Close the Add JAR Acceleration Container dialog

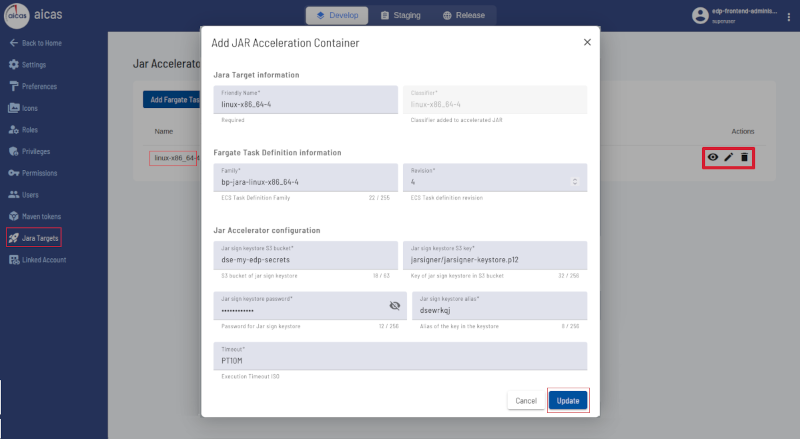(x=587, y=42)
